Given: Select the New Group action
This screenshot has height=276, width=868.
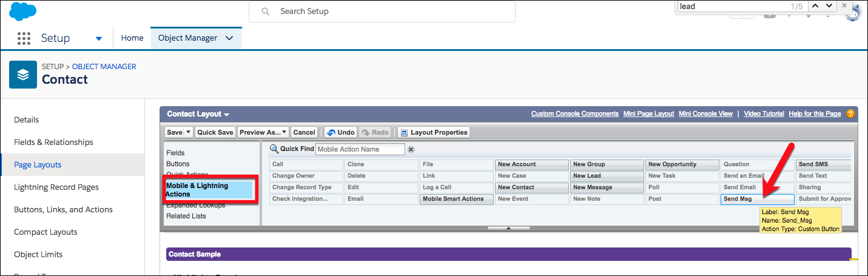Looking at the screenshot, I should [607, 164].
